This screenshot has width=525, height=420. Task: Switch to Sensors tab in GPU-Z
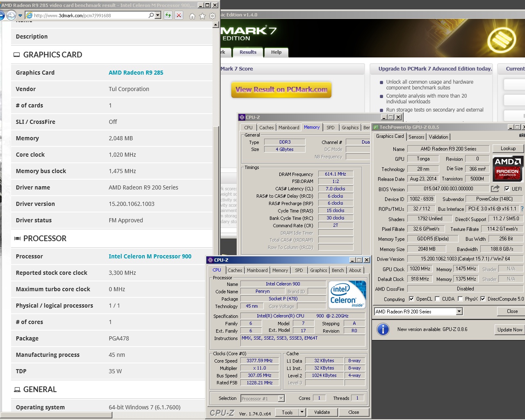[x=416, y=137]
